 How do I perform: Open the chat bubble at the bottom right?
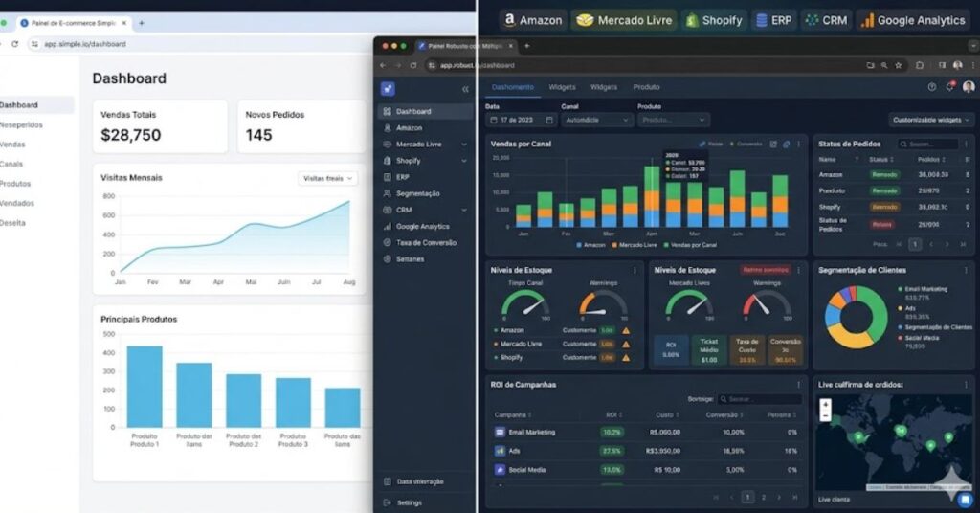[x=966, y=500]
